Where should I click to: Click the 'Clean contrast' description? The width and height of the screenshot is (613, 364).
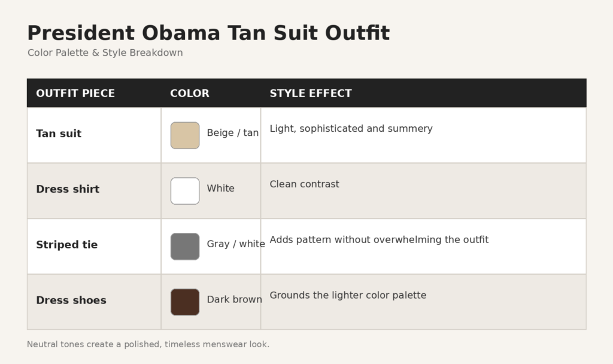(x=305, y=184)
